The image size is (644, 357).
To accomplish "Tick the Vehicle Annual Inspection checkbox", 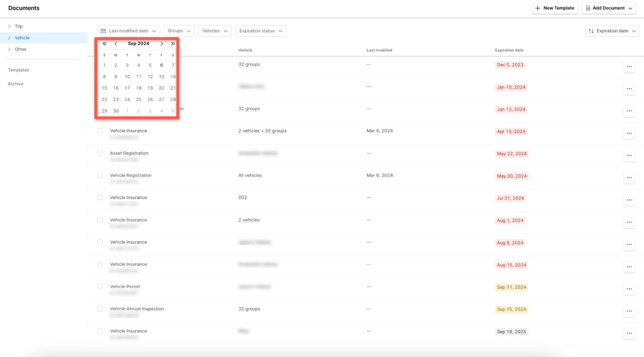I will [x=100, y=309].
